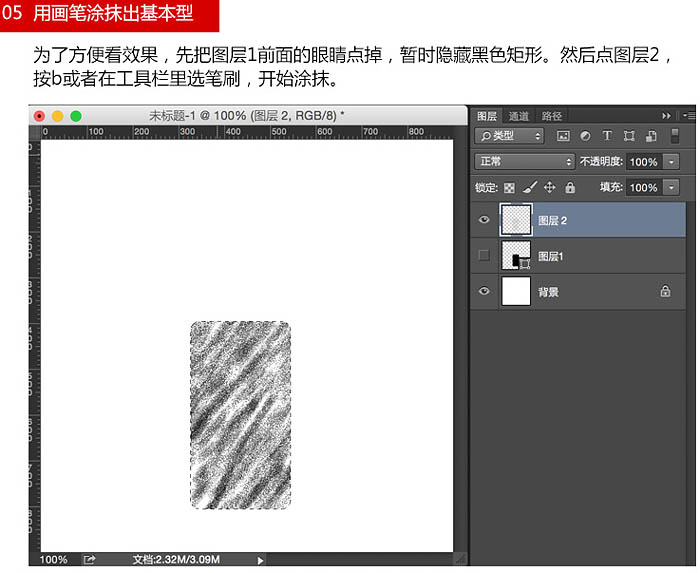The height and width of the screenshot is (573, 700).
Task: Click the 文档:2.32M/3.09M status text
Action: point(176,560)
